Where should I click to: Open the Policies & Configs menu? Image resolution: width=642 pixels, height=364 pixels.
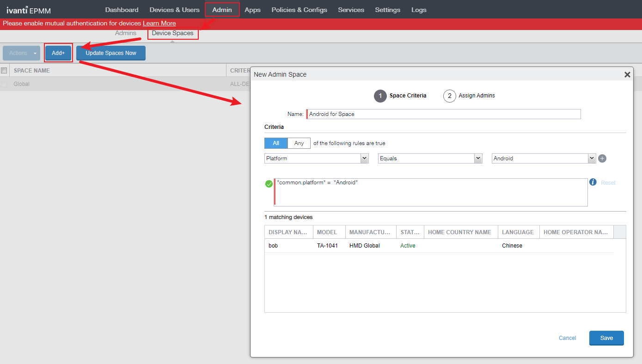pos(299,10)
